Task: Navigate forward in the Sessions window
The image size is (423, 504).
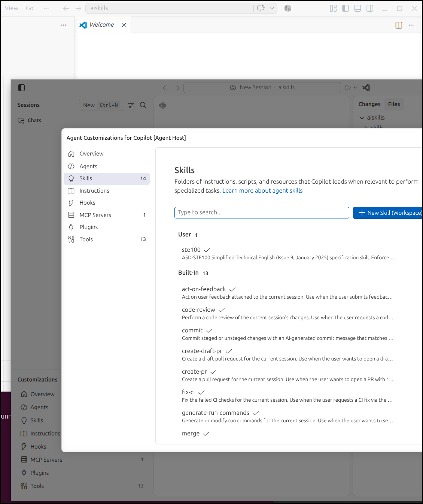Action: (x=177, y=88)
